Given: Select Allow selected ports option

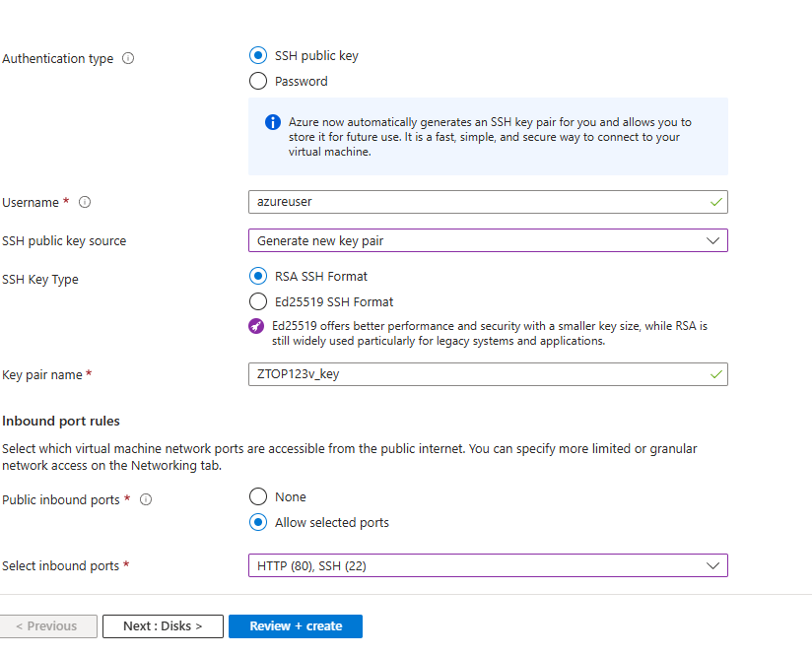Looking at the screenshot, I should point(258,523).
